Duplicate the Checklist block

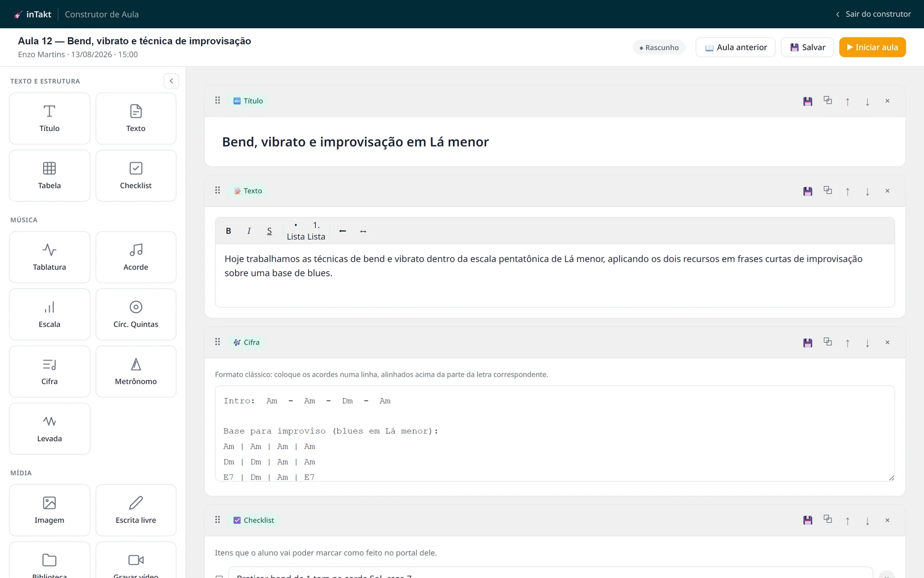coord(827,520)
